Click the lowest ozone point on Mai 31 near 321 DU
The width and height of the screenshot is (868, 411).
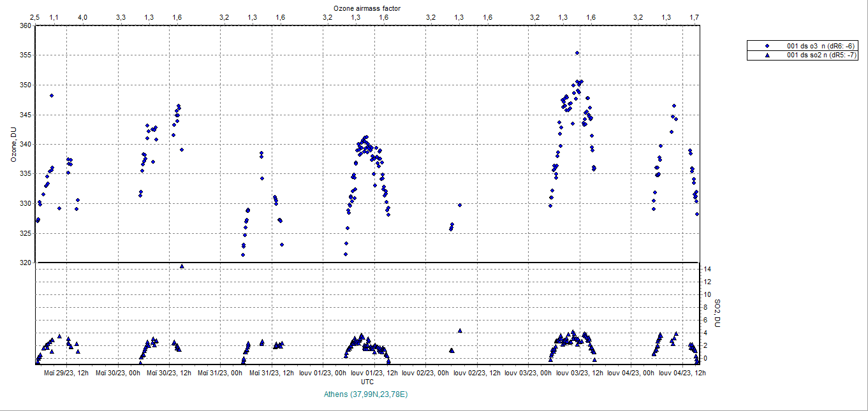(x=243, y=255)
